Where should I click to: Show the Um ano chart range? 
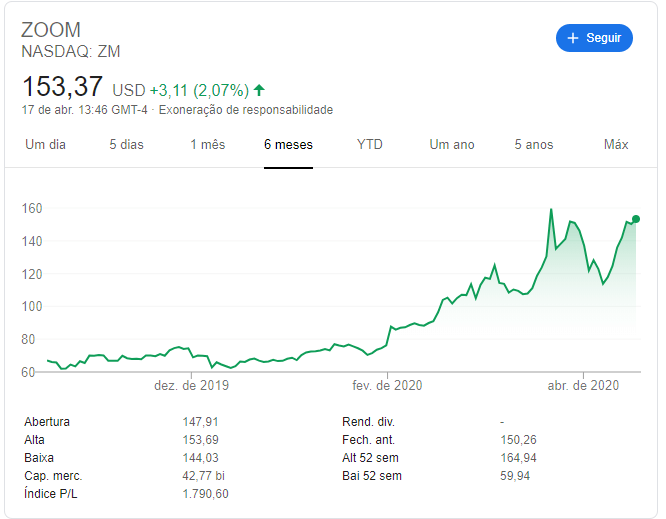(452, 144)
